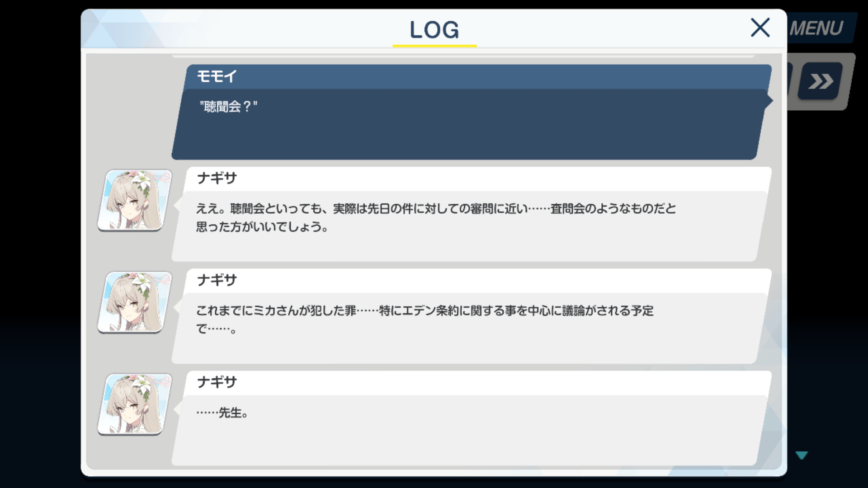Screen dimensions: 868x488
Task: Click third ナギサ name label
Action: 217,383
